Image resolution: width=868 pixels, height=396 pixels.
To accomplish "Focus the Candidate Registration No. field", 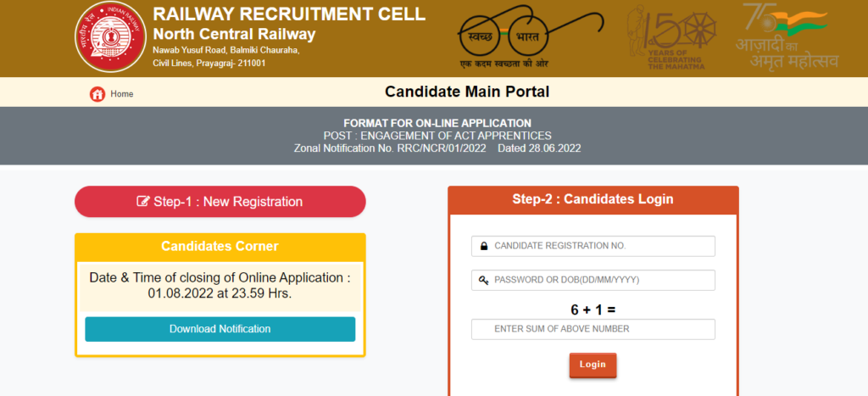I will (x=593, y=246).
